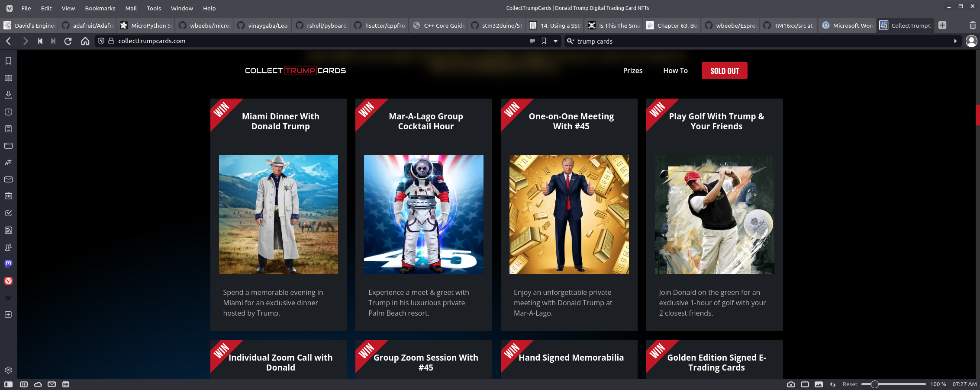Go forward to the next page
Screen dimensions: 980x390
pos(25,41)
